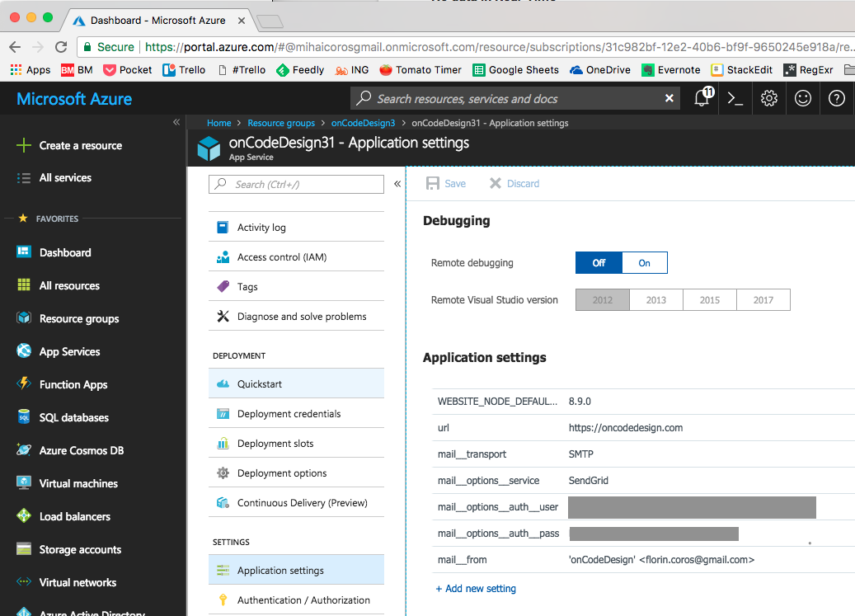Open Authentication / Authorization
855x616 pixels.
tap(296, 600)
